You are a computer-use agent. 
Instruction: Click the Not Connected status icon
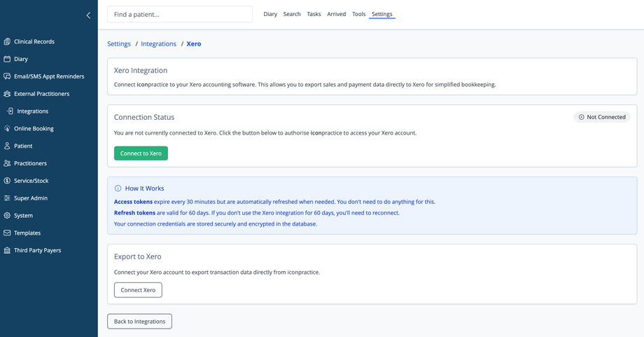tap(582, 117)
